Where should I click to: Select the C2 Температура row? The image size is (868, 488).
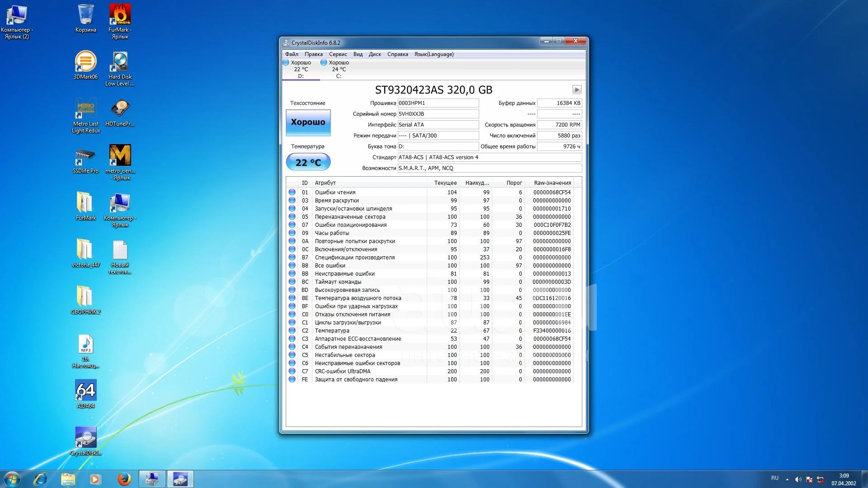click(x=430, y=331)
